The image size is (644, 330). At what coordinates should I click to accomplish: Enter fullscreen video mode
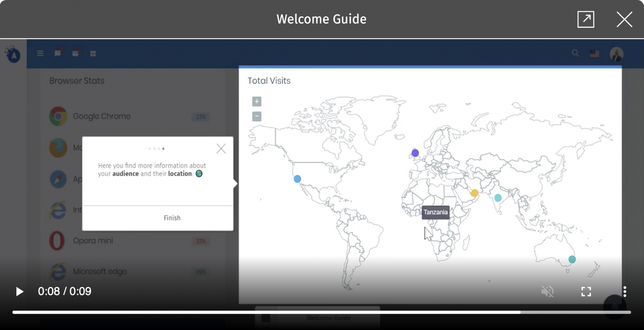[x=586, y=291]
